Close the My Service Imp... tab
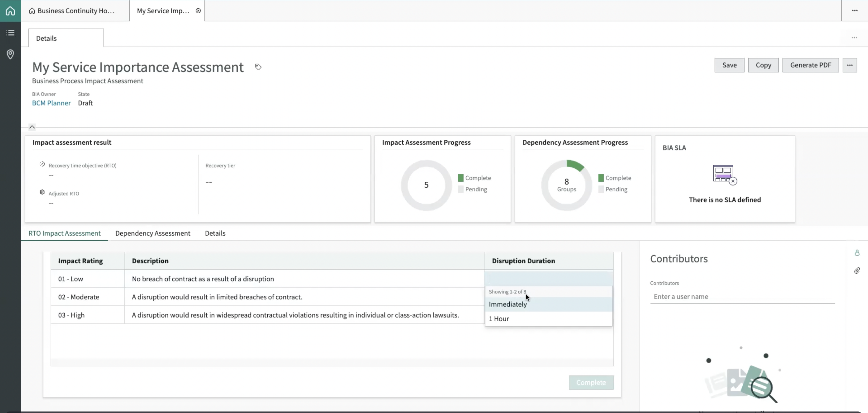The image size is (868, 413). tap(199, 11)
